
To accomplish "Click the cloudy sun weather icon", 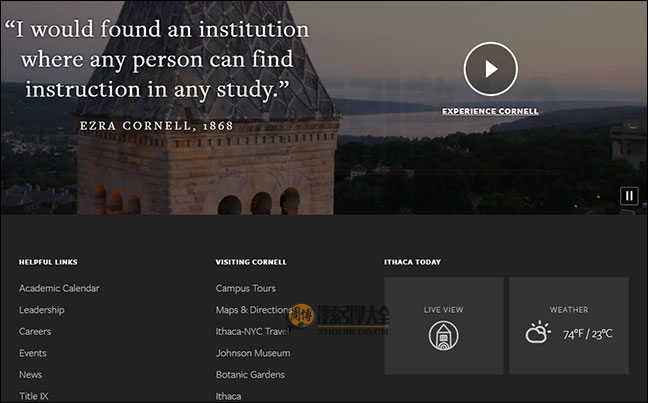I will tap(538, 332).
